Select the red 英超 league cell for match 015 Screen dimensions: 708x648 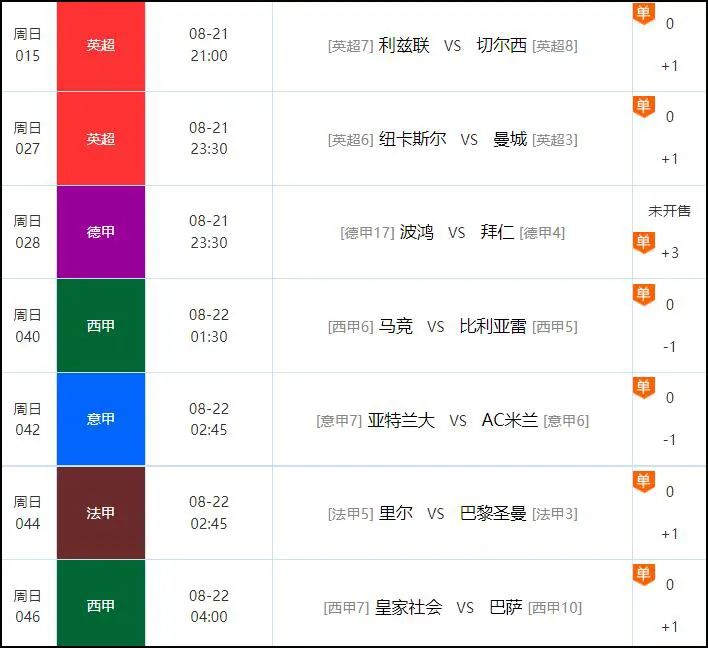pos(101,46)
